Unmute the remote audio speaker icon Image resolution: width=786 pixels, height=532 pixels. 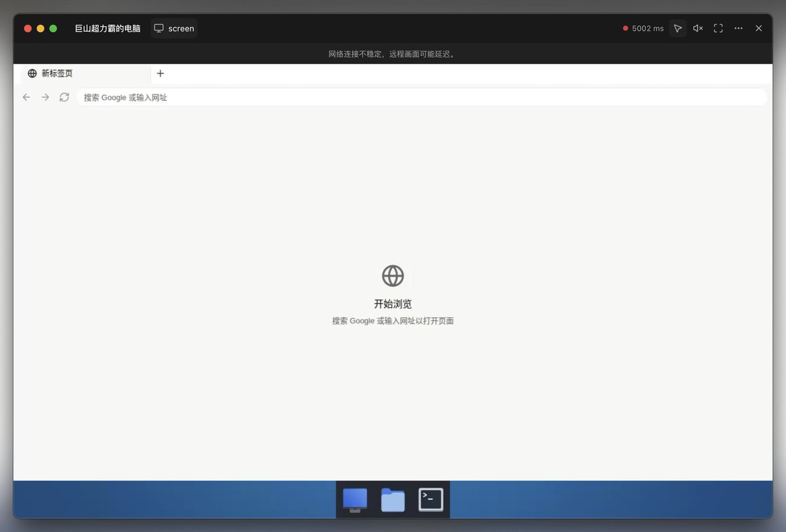698,28
